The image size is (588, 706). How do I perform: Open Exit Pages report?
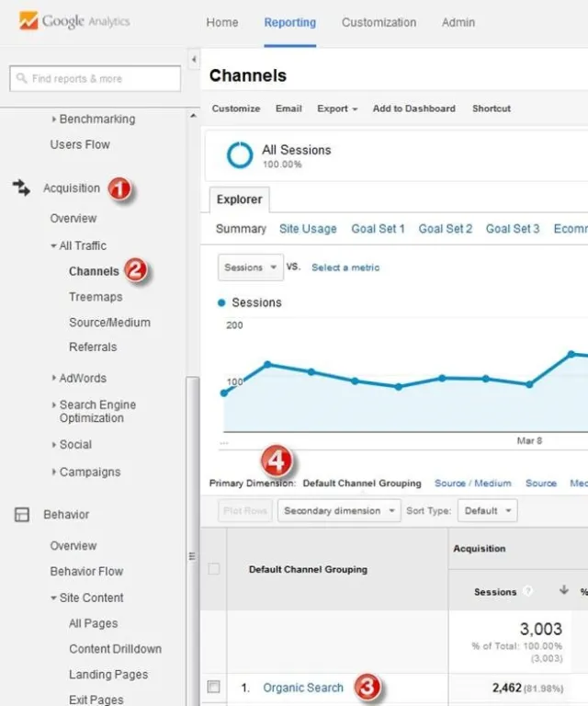(96, 700)
